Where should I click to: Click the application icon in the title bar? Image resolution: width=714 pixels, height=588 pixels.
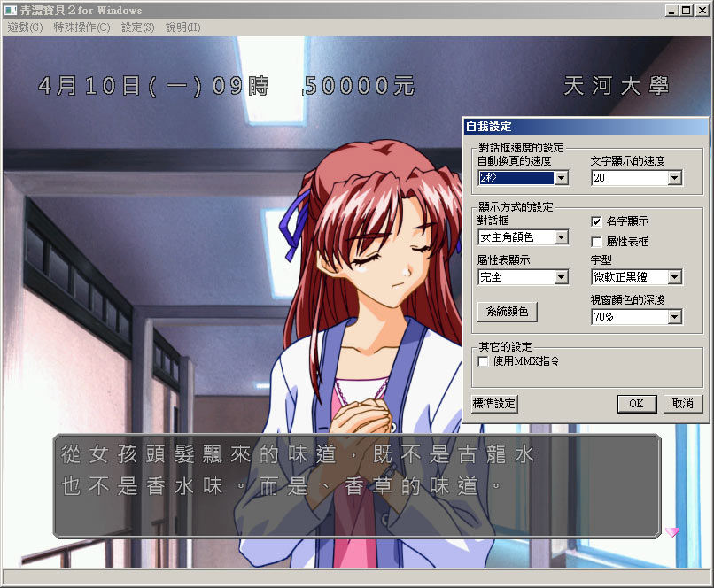coord(10,11)
